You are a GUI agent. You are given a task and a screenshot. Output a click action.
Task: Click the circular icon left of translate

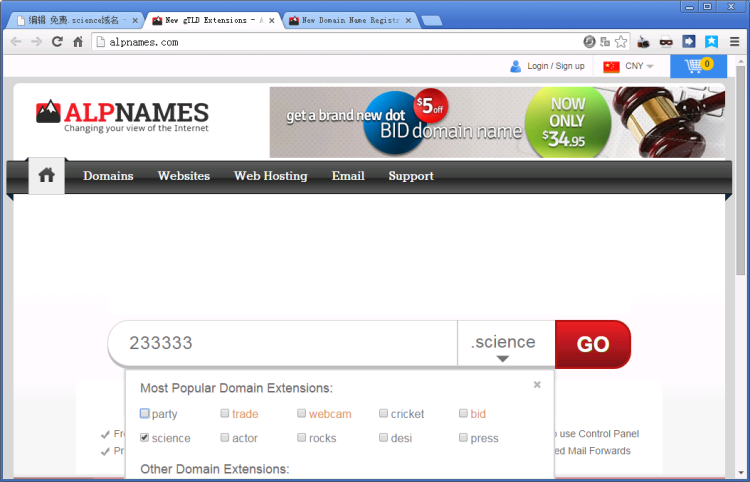[x=589, y=42]
